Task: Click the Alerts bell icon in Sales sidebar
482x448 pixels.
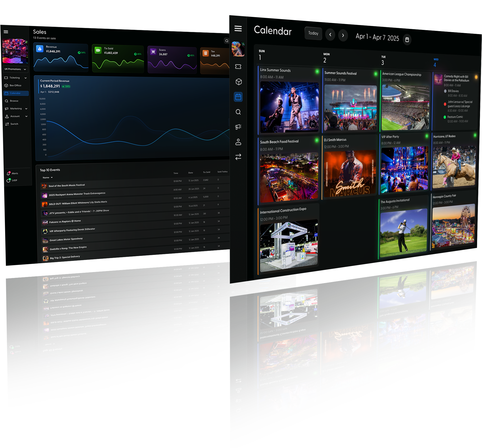Action: point(8,174)
